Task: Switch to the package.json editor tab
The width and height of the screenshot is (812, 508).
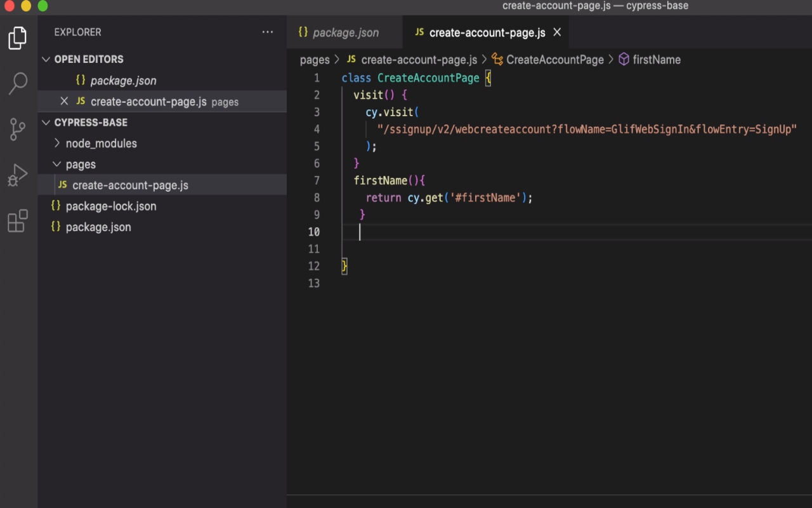Action: [345, 32]
